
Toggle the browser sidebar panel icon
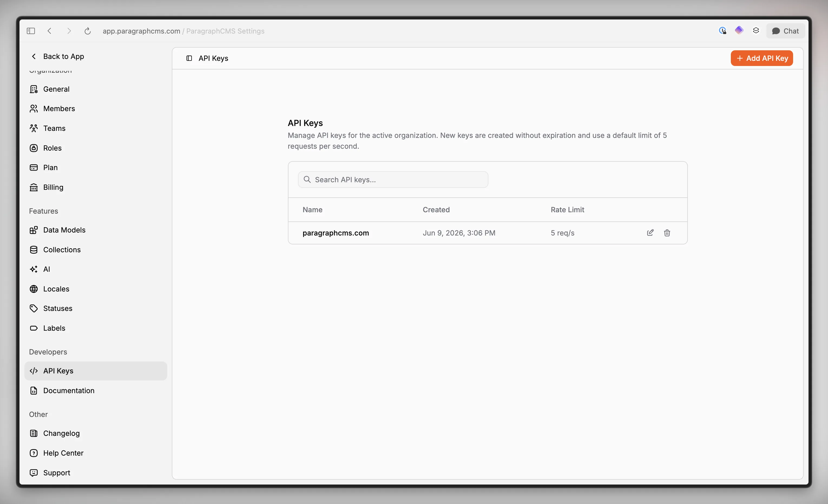pyautogui.click(x=31, y=31)
